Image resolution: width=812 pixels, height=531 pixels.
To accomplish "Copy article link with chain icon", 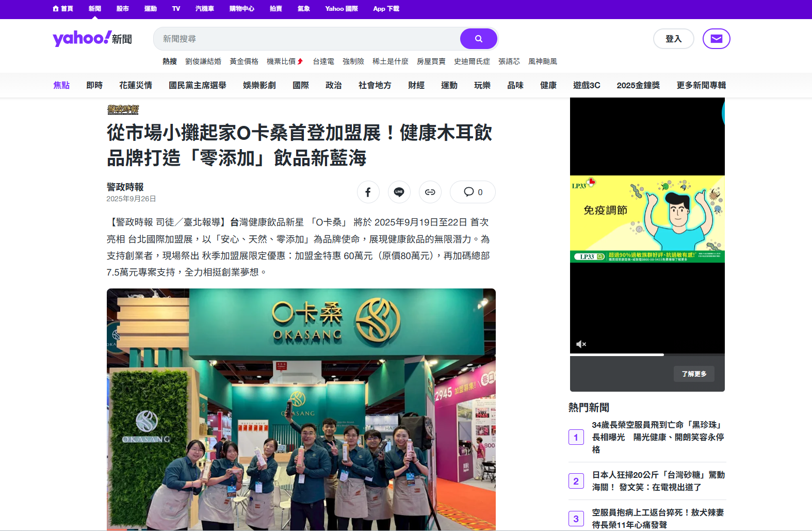I will tap(430, 192).
